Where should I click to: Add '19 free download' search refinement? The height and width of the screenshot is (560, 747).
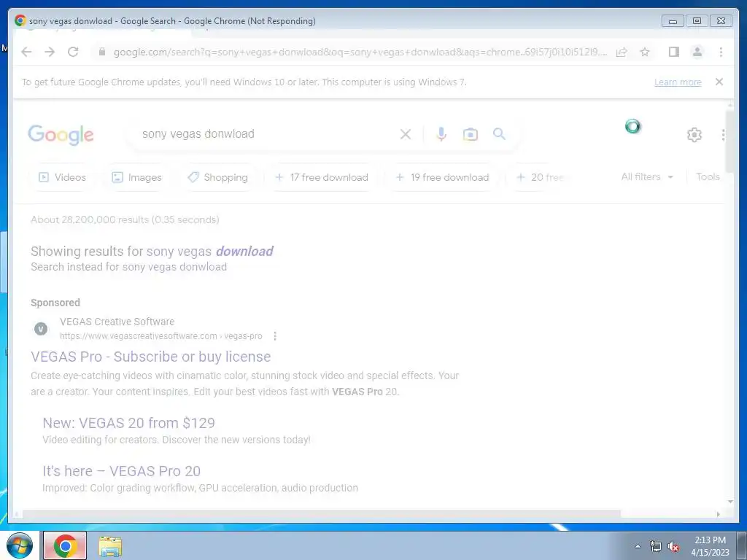pos(443,177)
